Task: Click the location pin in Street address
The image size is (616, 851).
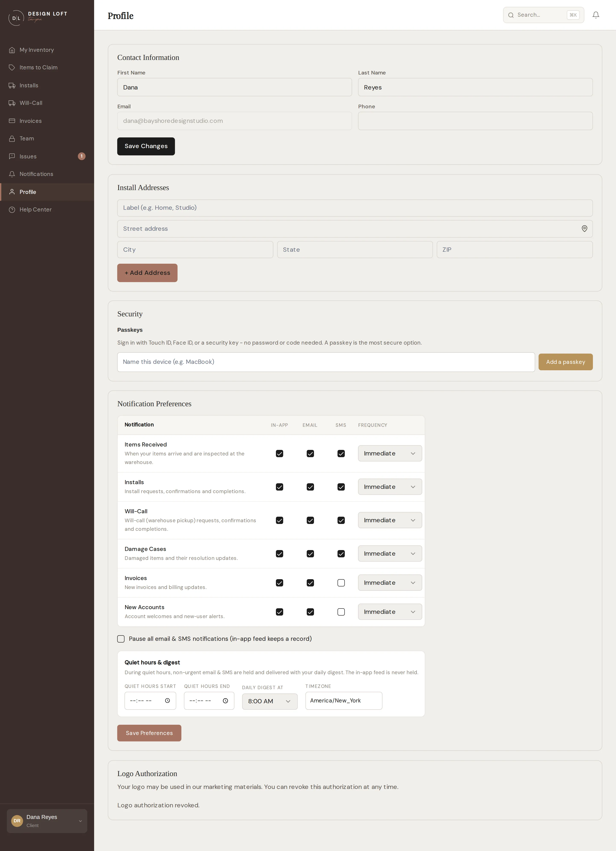Action: coord(584,229)
